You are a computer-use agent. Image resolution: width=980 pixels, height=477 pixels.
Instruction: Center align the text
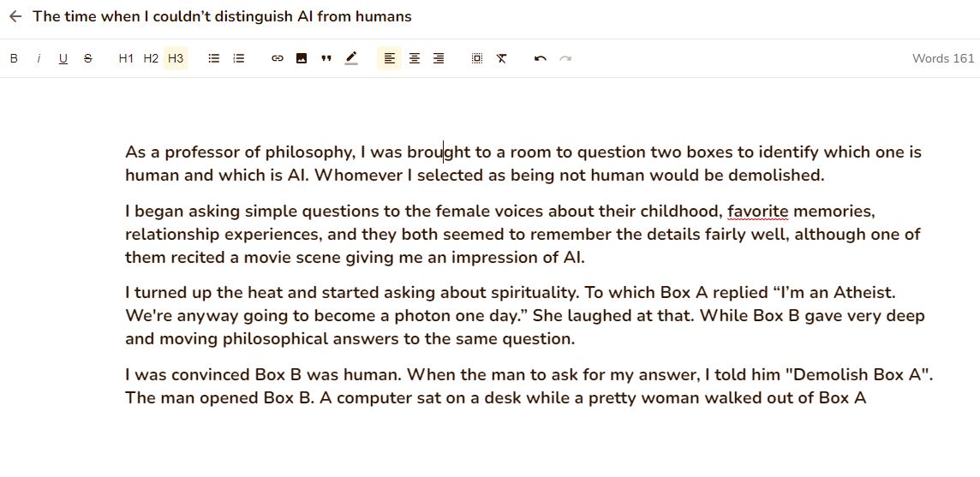tap(414, 58)
